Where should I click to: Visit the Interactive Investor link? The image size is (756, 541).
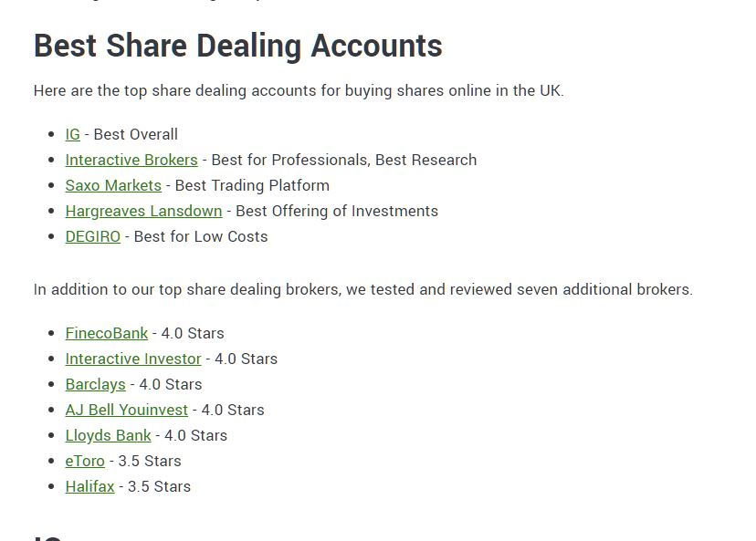tap(133, 359)
